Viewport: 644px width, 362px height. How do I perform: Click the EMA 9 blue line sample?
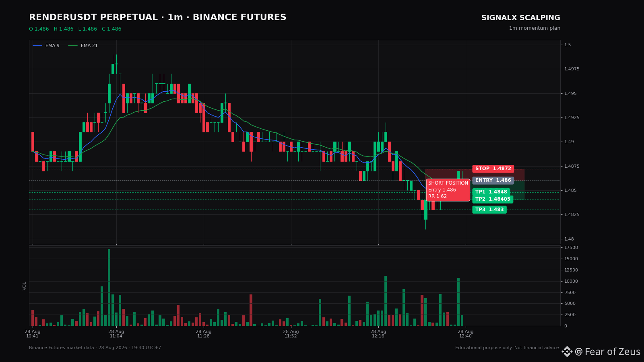(x=37, y=46)
